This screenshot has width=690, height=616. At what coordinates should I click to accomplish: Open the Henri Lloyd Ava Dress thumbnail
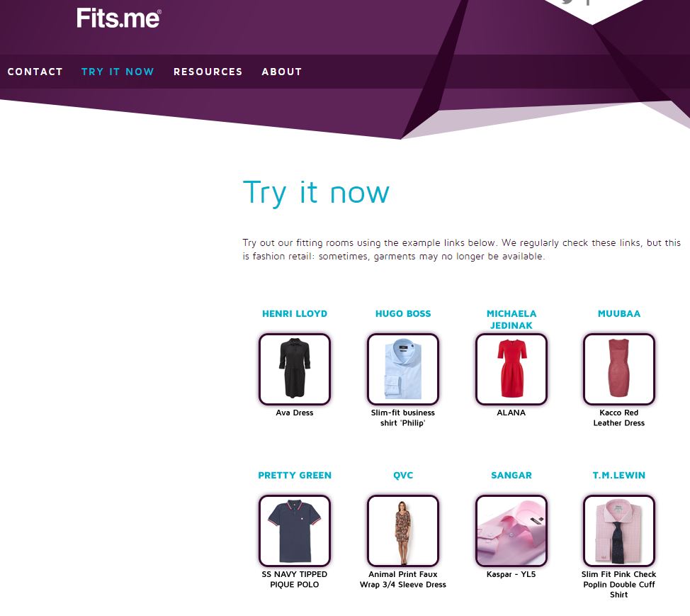295,369
